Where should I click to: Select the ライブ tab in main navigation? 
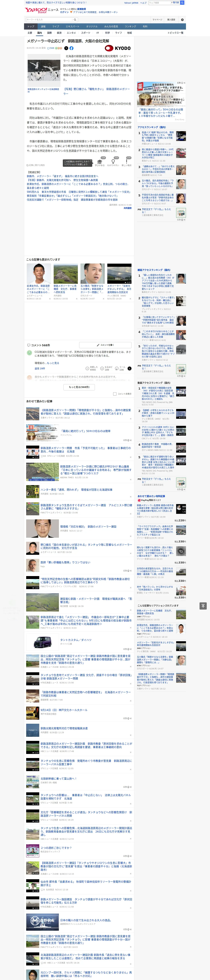(56, 26)
